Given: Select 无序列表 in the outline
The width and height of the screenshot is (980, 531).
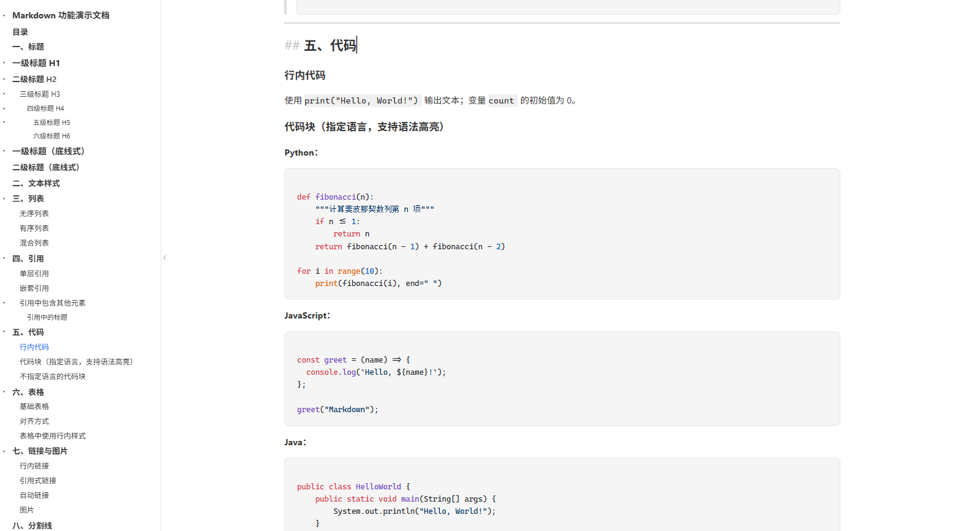Looking at the screenshot, I should pyautogui.click(x=34, y=214).
